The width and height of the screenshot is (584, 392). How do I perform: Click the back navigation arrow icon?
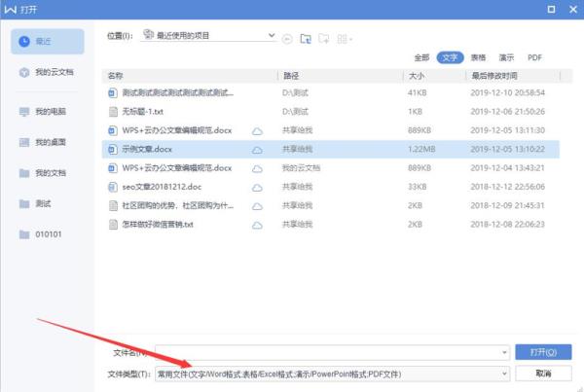coord(287,39)
